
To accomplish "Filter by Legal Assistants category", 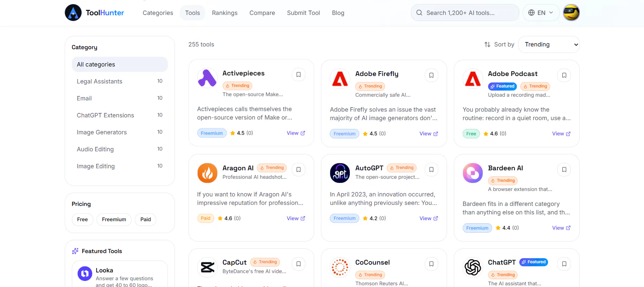I will click(x=120, y=81).
